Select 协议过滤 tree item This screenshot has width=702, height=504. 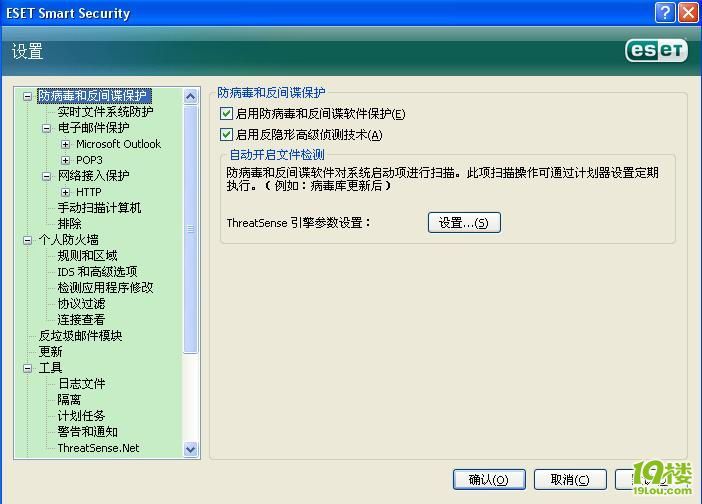[81, 303]
